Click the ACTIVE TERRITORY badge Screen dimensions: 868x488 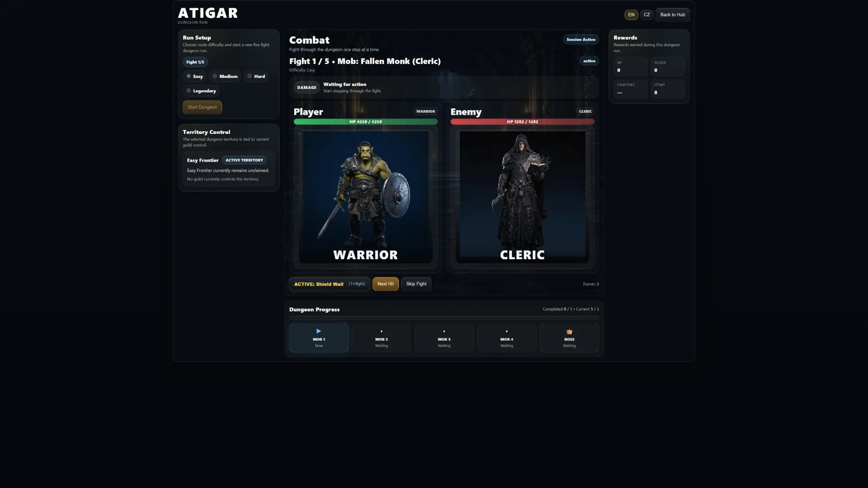click(x=244, y=160)
